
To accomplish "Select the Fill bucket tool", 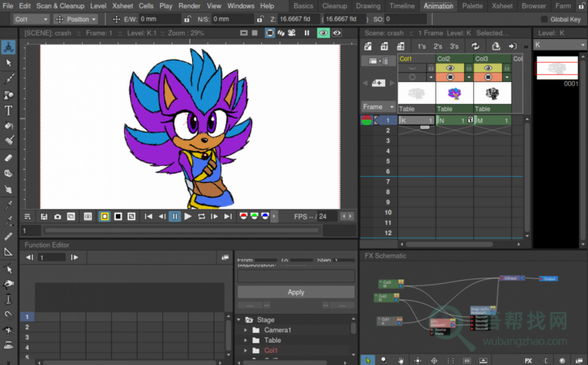I will 9,125.
